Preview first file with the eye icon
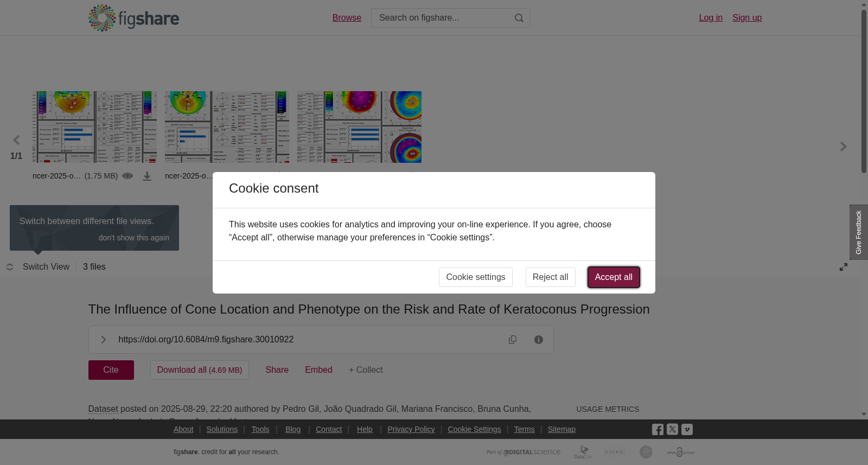868x465 pixels. (127, 176)
